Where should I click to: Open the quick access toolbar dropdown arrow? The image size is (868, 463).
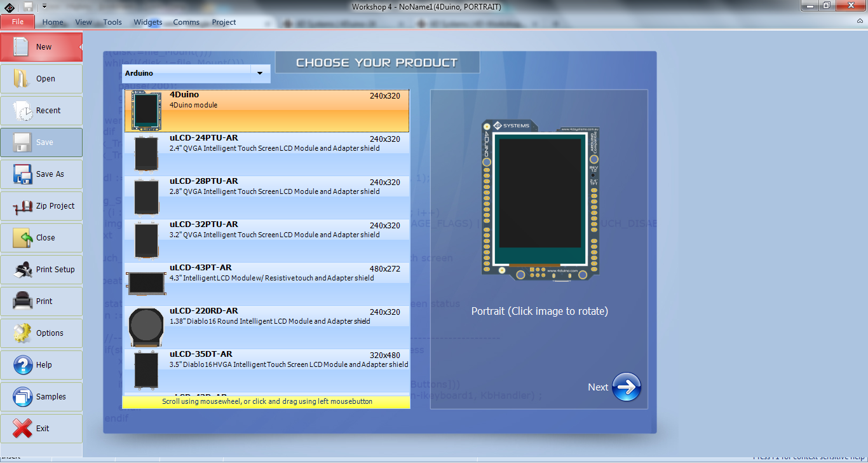44,6
